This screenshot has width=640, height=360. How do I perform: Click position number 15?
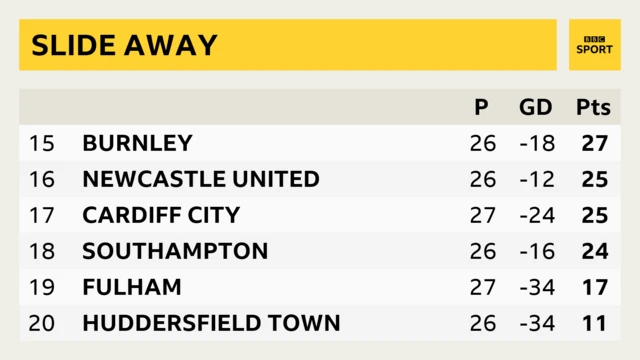tap(42, 143)
